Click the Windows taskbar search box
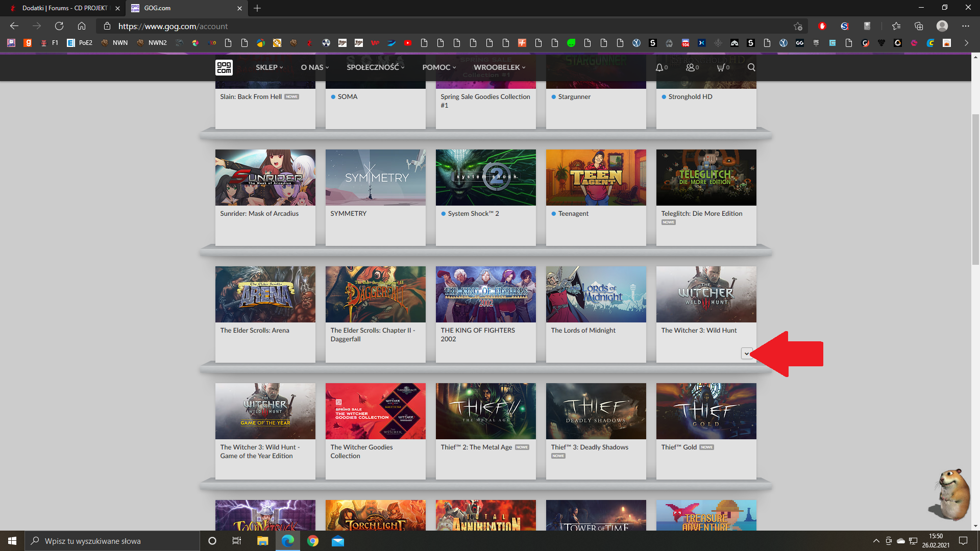Screen dimensions: 980x551 pos(112,541)
